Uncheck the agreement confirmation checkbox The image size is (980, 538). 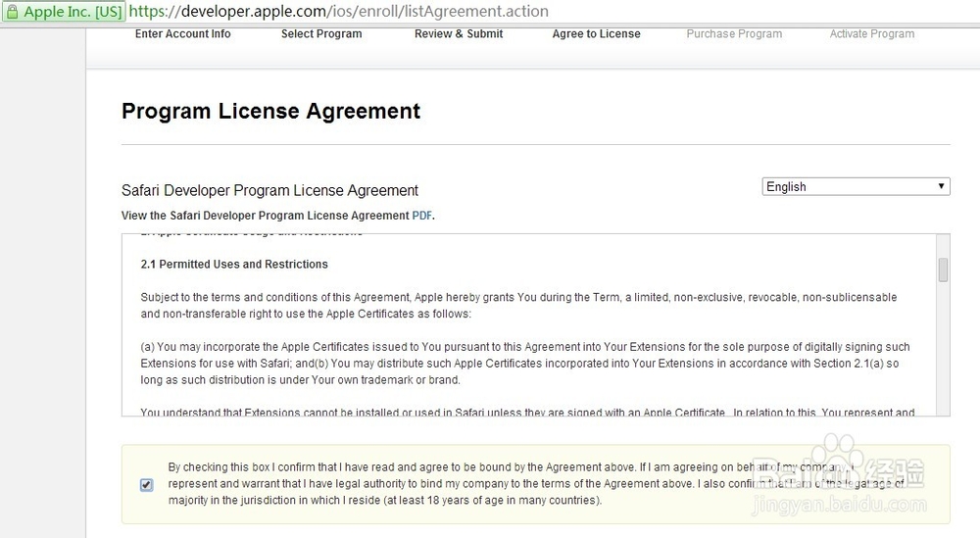tap(147, 485)
